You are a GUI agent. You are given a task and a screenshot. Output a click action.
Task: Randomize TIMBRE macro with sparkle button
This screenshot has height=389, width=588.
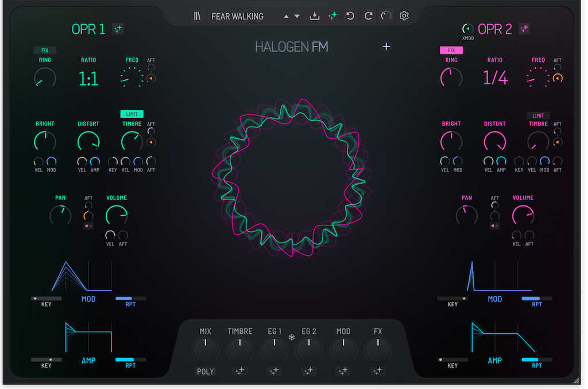[239, 371]
